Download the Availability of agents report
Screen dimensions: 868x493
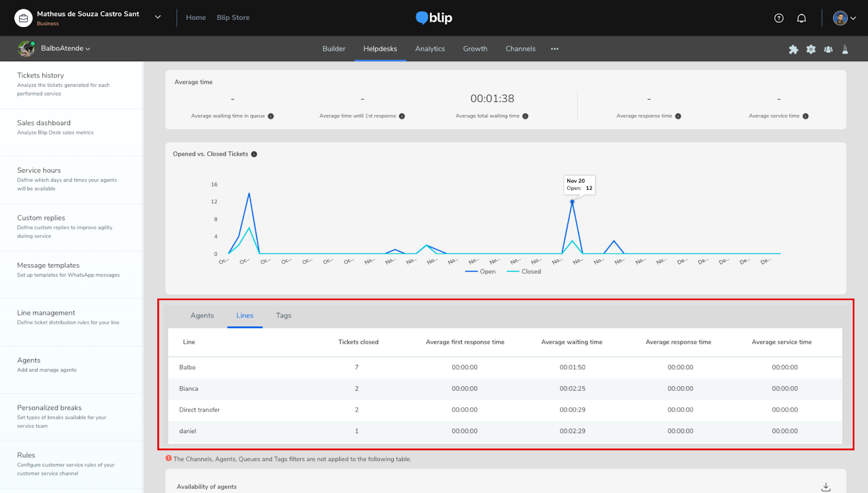pos(826,486)
